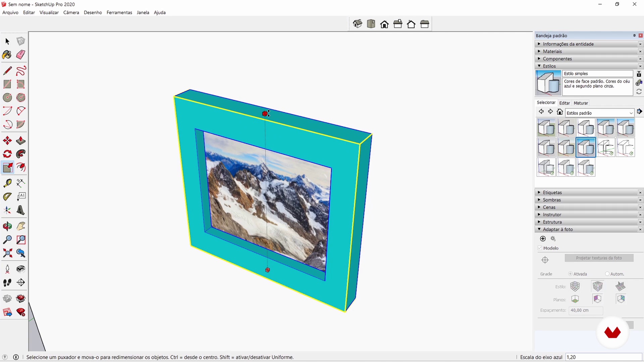Update style with changes button
Viewport: 644px width, 362px height.
(639, 92)
